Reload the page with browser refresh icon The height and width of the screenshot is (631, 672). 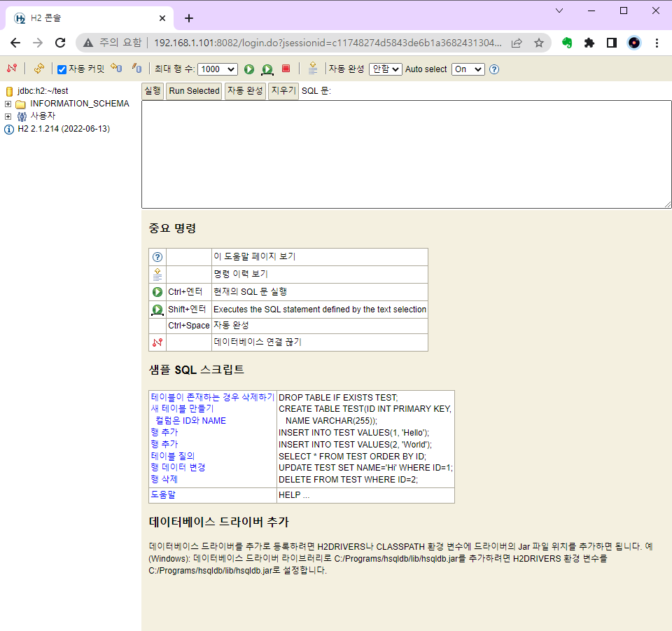click(x=60, y=43)
